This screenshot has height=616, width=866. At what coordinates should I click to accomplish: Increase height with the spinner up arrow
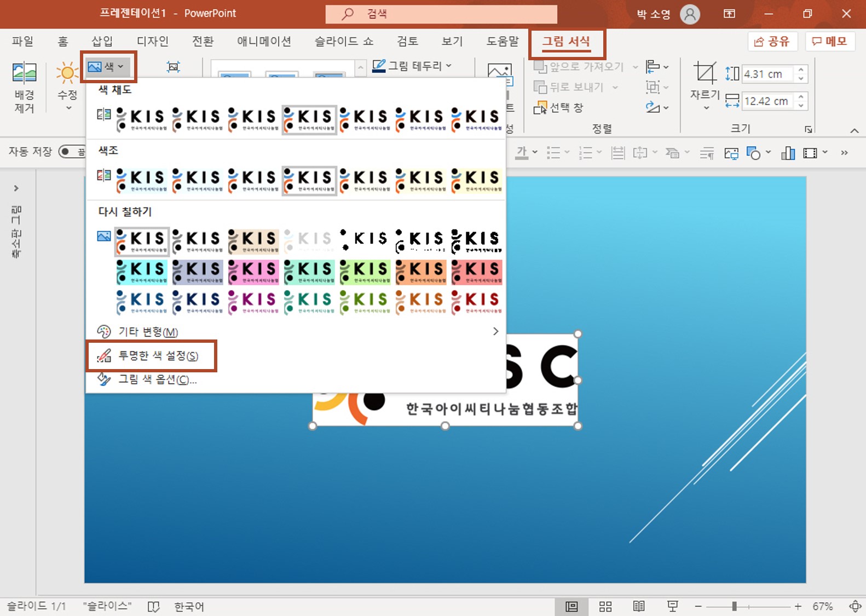801,70
